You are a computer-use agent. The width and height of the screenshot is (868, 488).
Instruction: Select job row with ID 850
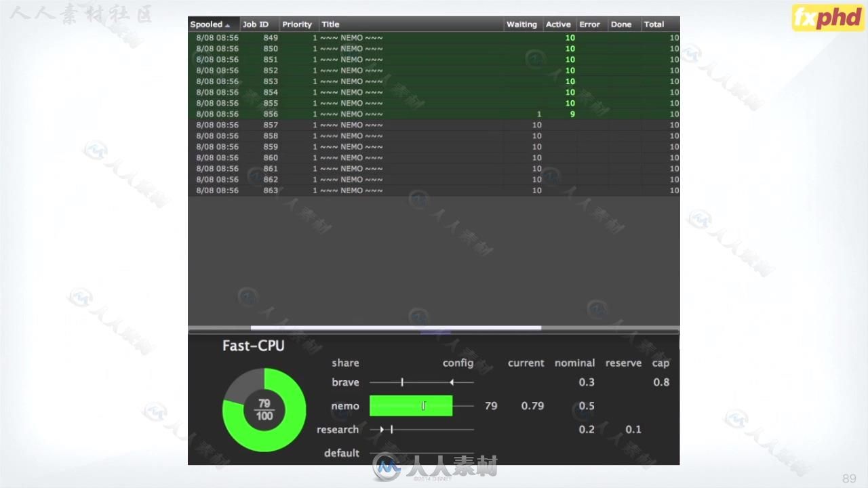point(433,49)
